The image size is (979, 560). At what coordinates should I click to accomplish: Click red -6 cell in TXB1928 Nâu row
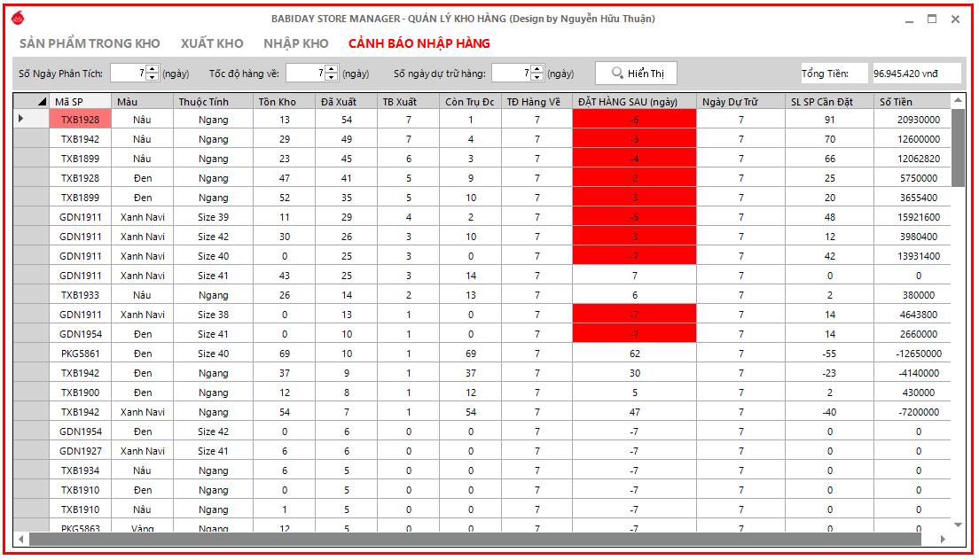click(x=634, y=119)
